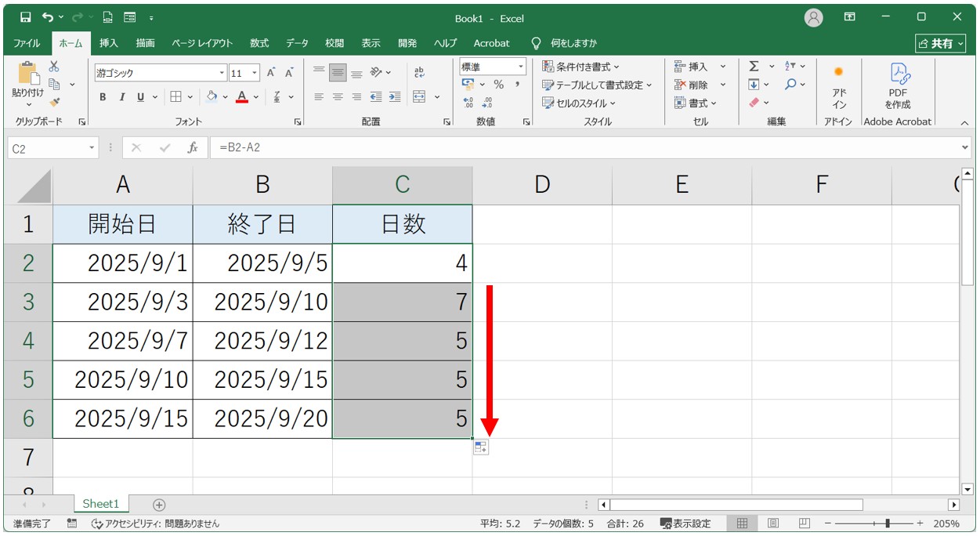
Task: Click the fill color paint bucket
Action: click(211, 97)
